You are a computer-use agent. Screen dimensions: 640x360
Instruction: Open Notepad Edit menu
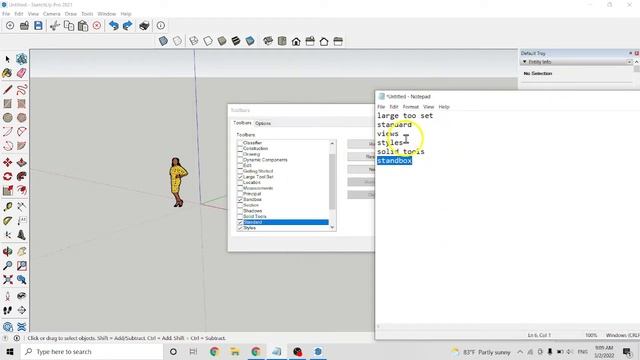[393, 107]
